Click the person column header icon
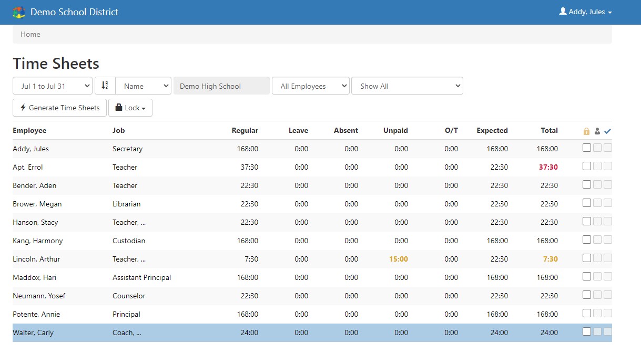641x364 pixels. coord(597,131)
